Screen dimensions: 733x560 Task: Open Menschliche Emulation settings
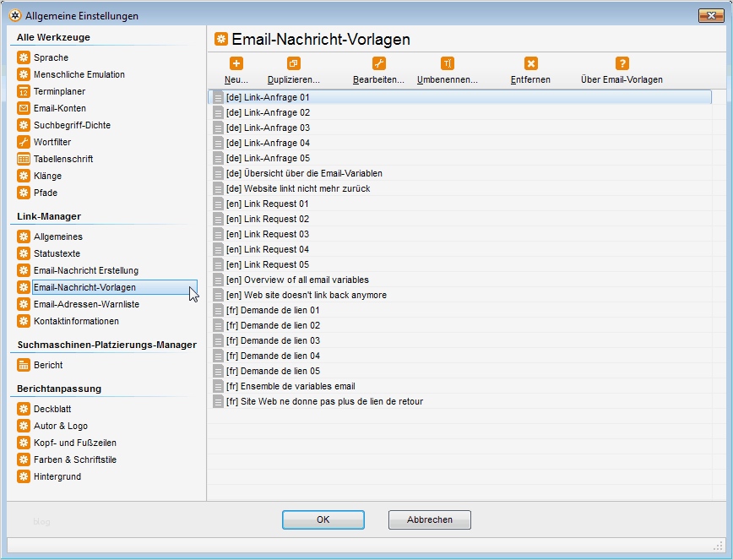coord(79,74)
